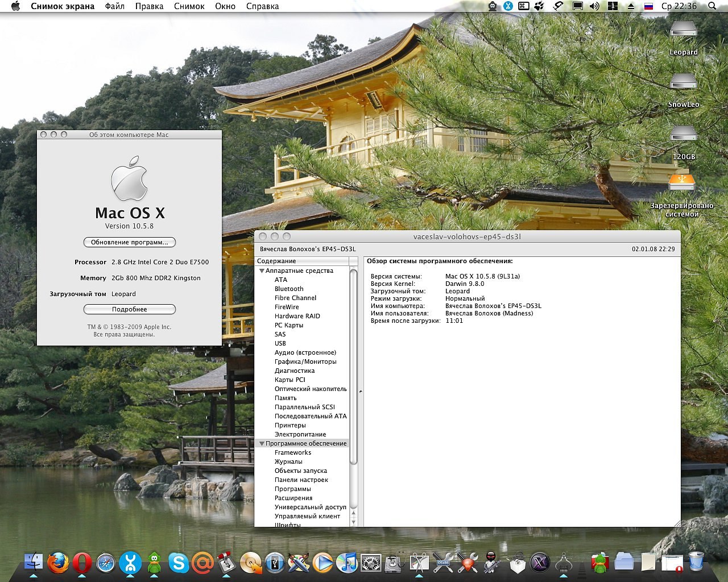Select FireWire in sidebar
728x582 pixels.
[287, 307]
